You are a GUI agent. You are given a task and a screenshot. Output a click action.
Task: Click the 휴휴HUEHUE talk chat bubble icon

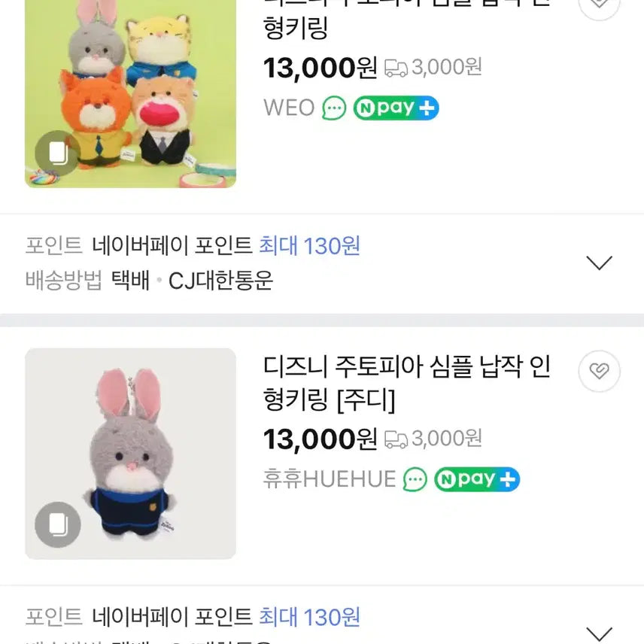pos(415,479)
